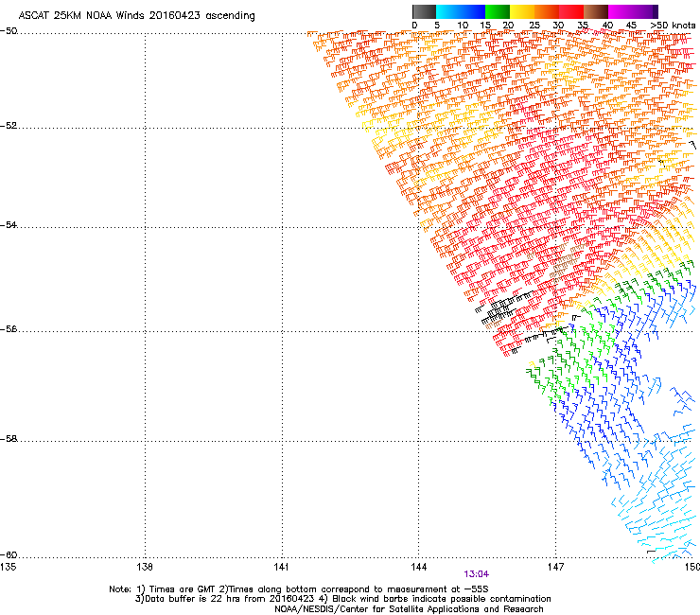
Task: Click the '>50 knots' legend label
Action: coord(674,26)
